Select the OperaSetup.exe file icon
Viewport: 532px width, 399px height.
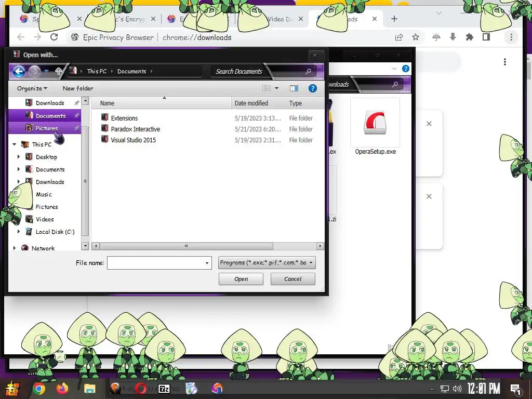coord(375,122)
